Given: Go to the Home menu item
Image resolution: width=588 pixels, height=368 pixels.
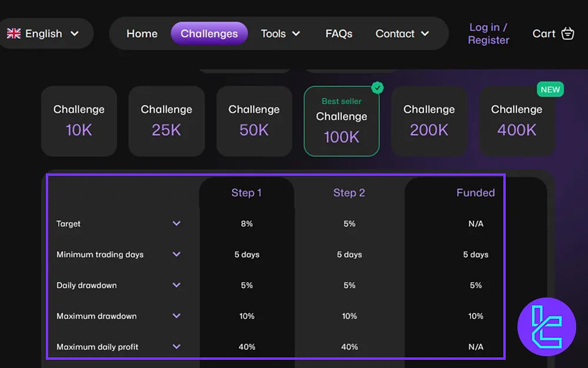Looking at the screenshot, I should click(142, 34).
